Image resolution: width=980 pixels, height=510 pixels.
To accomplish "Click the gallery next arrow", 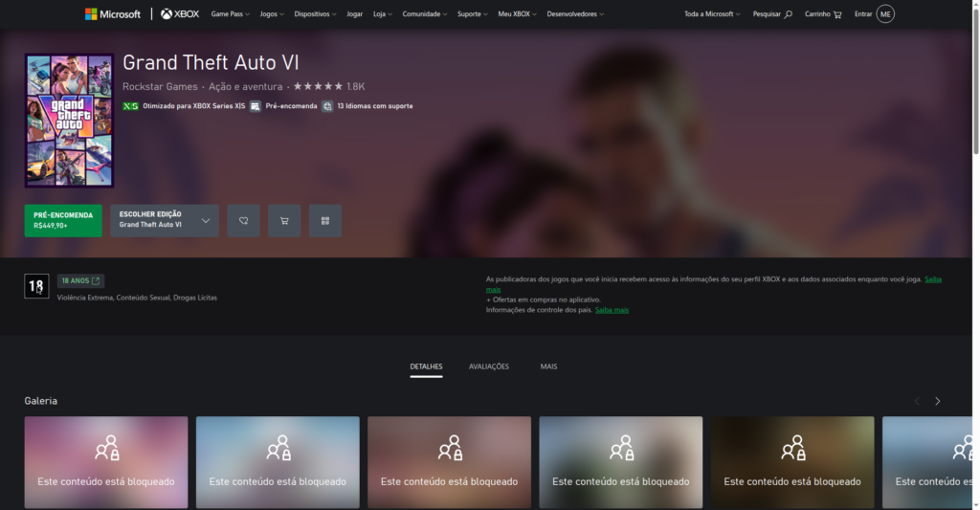I will click(938, 401).
